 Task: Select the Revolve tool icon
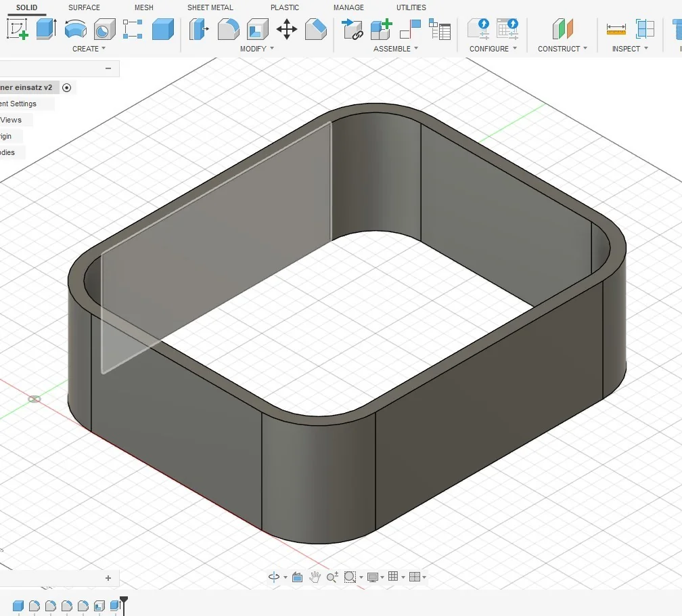pos(75,29)
